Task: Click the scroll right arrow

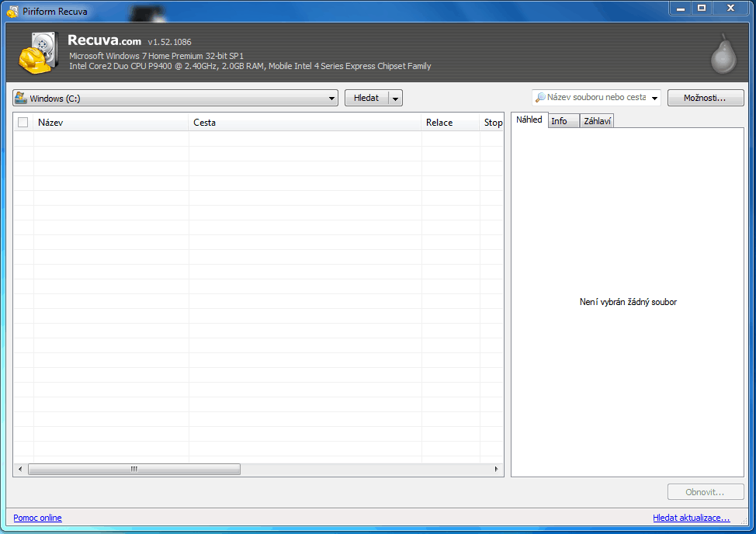Action: (497, 469)
